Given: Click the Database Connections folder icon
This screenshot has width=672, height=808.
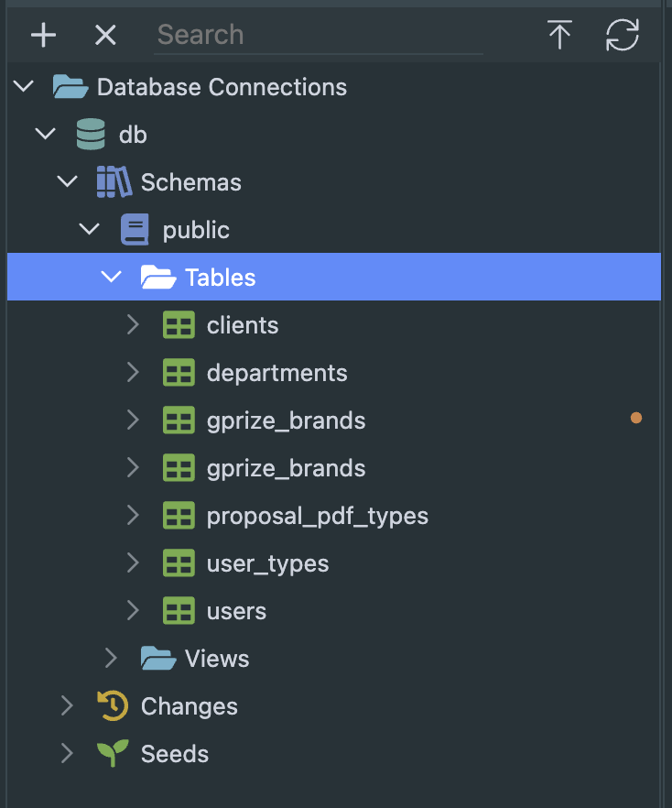Looking at the screenshot, I should click(70, 86).
